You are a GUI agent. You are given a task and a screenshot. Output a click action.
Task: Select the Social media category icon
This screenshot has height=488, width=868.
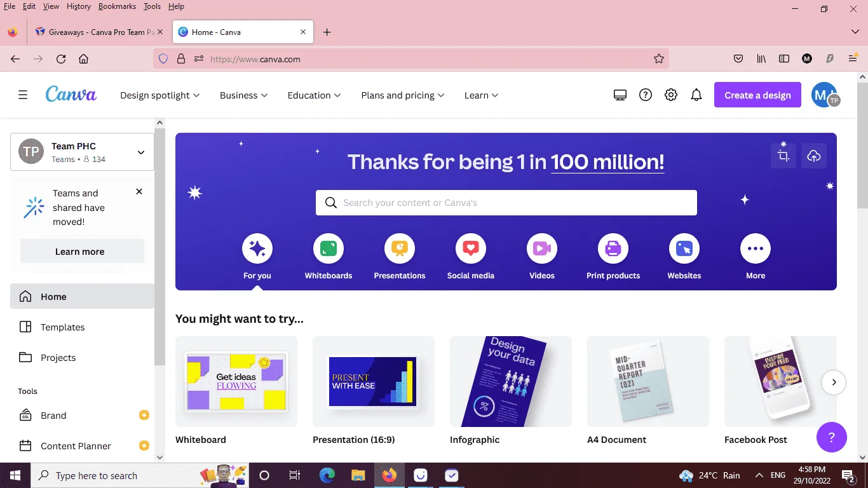click(471, 248)
